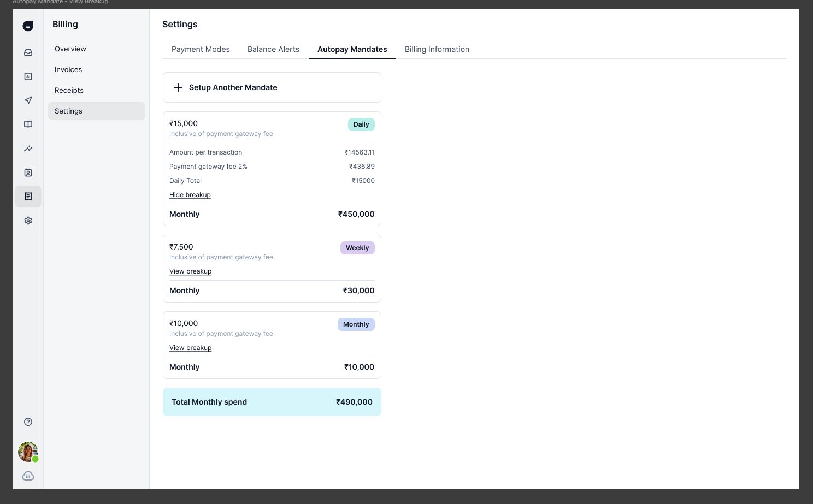813x504 pixels.
Task: Click the ₹14563.11 amount per transaction
Action: [x=360, y=152]
